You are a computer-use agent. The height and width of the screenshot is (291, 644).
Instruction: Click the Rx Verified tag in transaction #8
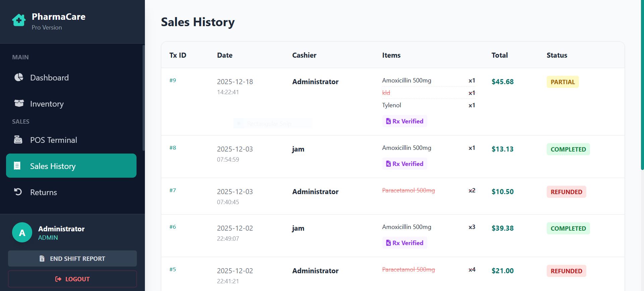click(405, 164)
